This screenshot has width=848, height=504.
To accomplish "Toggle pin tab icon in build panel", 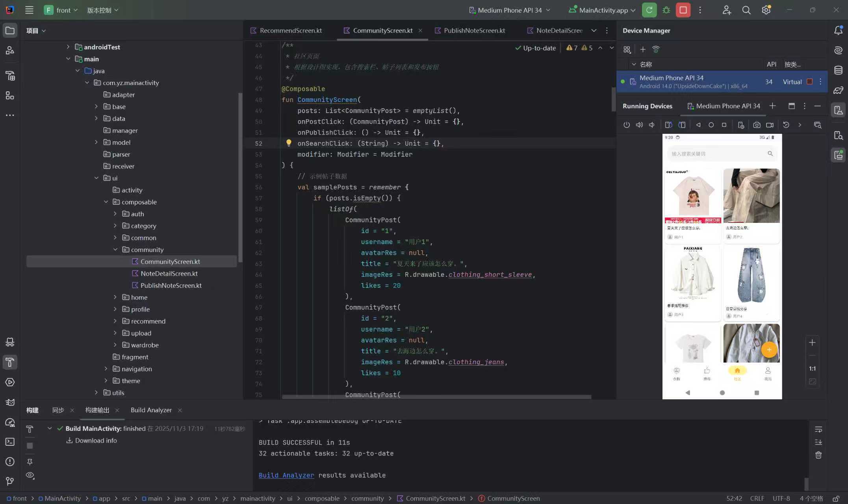I will pos(30,461).
